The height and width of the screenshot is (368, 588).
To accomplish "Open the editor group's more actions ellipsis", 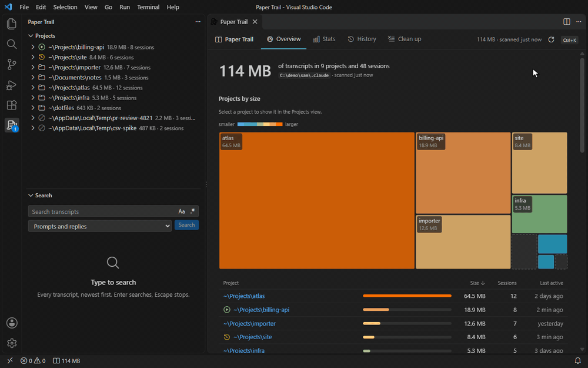I will coord(579,22).
